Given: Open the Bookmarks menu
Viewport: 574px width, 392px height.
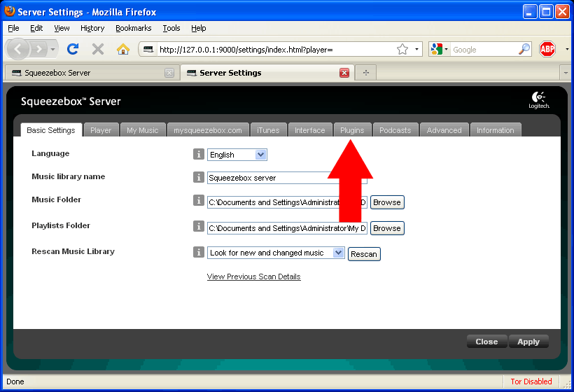Looking at the screenshot, I should point(133,28).
